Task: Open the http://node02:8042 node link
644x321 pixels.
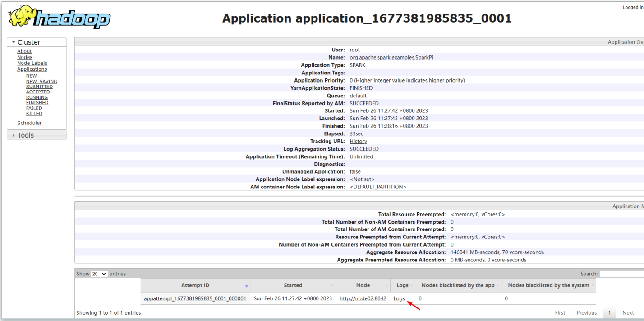Action: 363,298
